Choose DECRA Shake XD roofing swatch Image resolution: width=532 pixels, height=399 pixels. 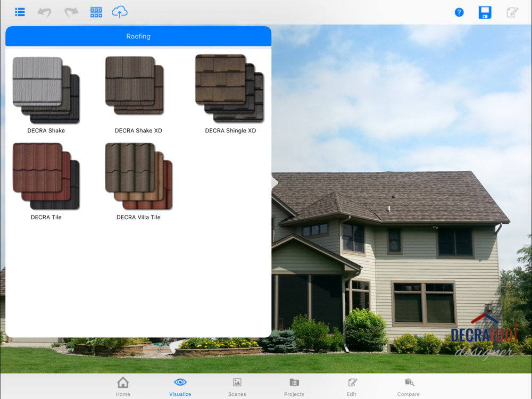135,86
